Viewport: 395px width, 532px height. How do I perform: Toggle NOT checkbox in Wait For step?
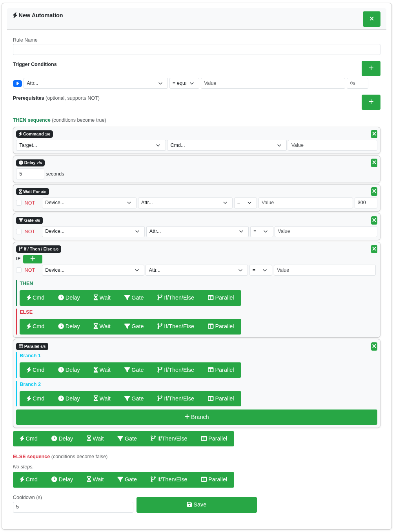point(19,203)
